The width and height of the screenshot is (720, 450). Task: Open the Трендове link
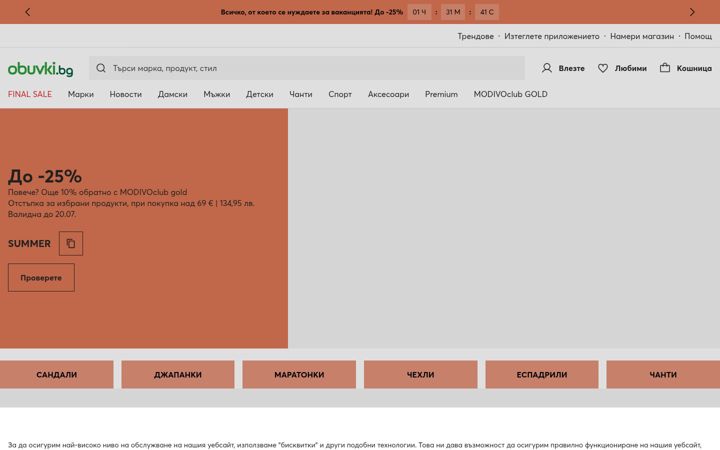pyautogui.click(x=475, y=36)
